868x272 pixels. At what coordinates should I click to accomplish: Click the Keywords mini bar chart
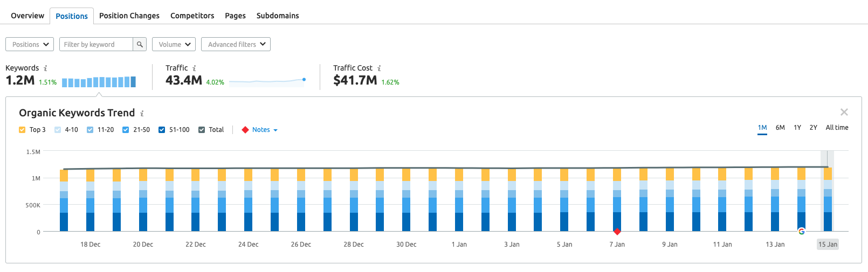(x=99, y=82)
